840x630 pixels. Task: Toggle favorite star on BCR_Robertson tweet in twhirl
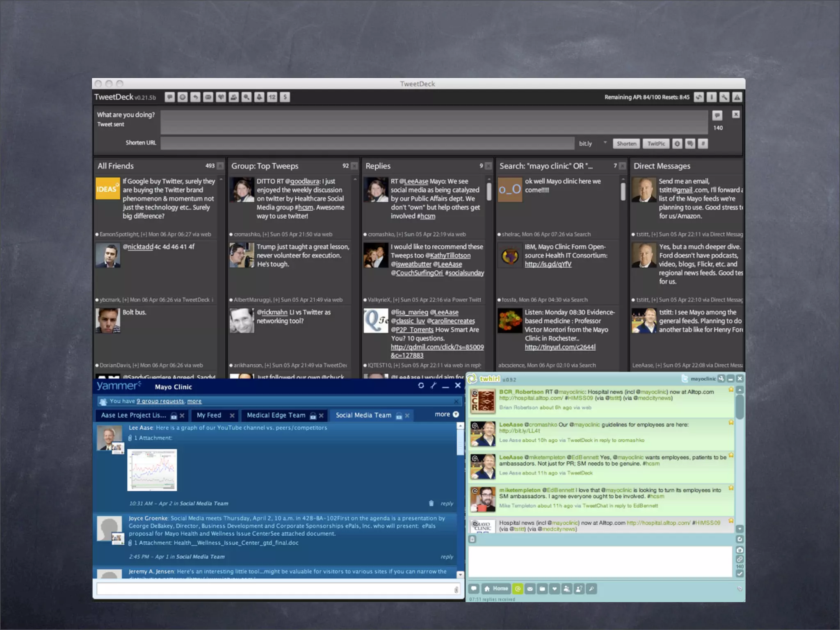[731, 390]
